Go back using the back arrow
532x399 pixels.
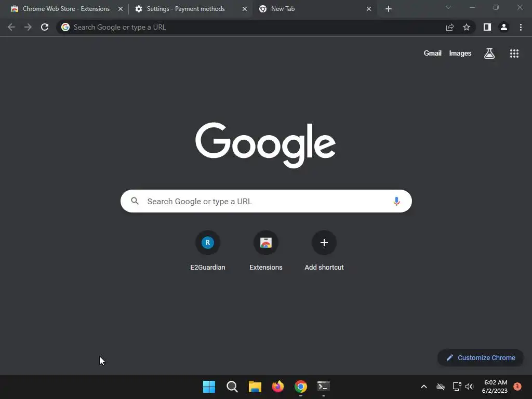pos(11,27)
